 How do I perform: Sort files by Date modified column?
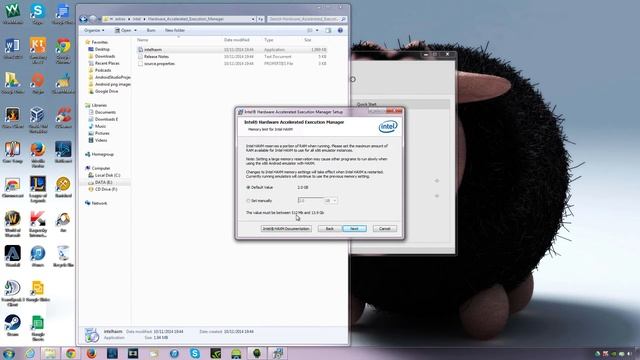[x=237, y=40]
